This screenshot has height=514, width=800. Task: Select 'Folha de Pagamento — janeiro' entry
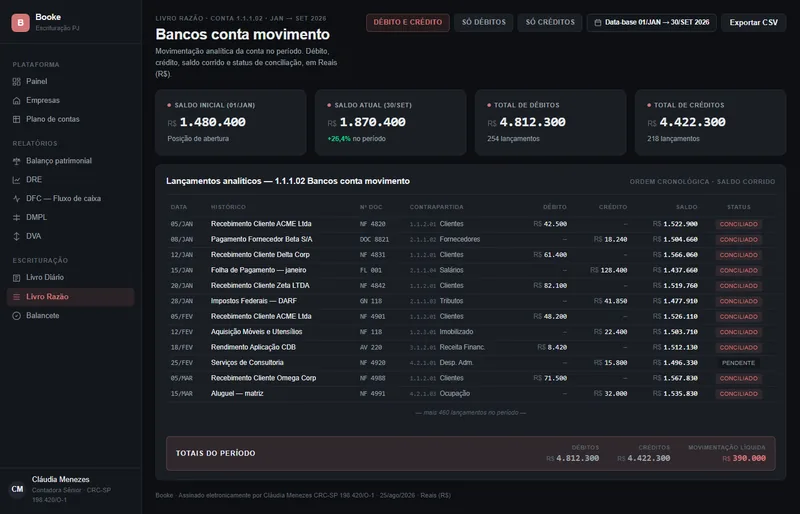click(258, 270)
